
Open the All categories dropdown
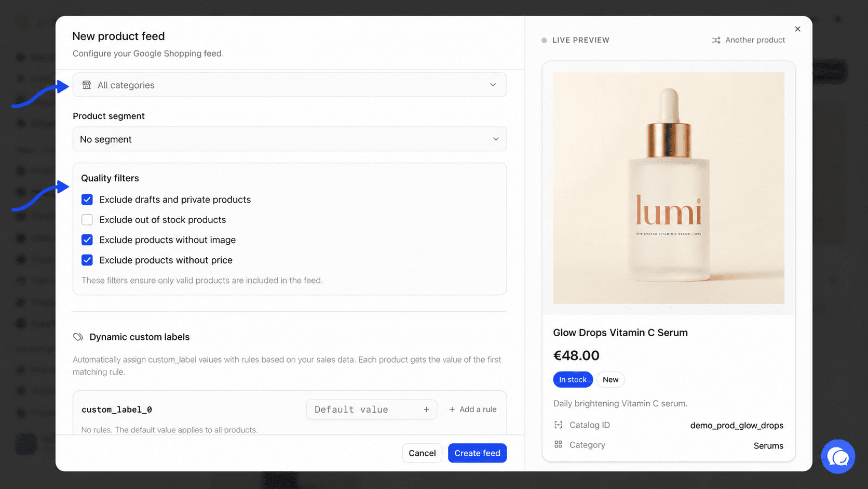coord(290,85)
